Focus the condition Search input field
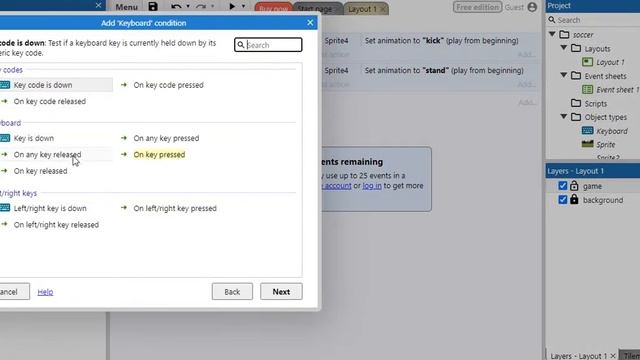The height and width of the screenshot is (360, 640). tap(268, 45)
